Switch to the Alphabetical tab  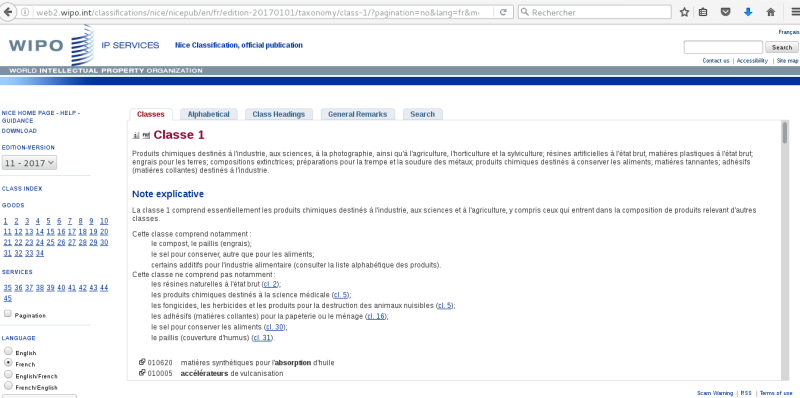208,114
